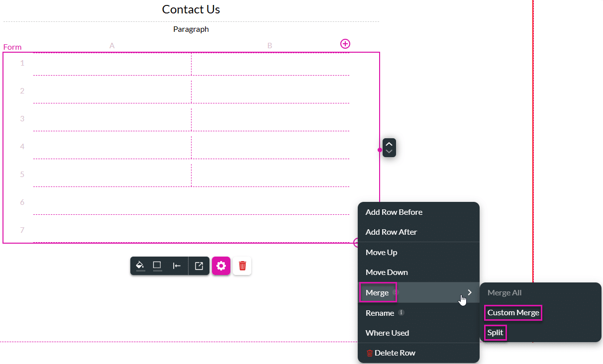Choose Custom Merge from the Merge submenu
Image resolution: width=603 pixels, height=364 pixels.
coord(513,312)
